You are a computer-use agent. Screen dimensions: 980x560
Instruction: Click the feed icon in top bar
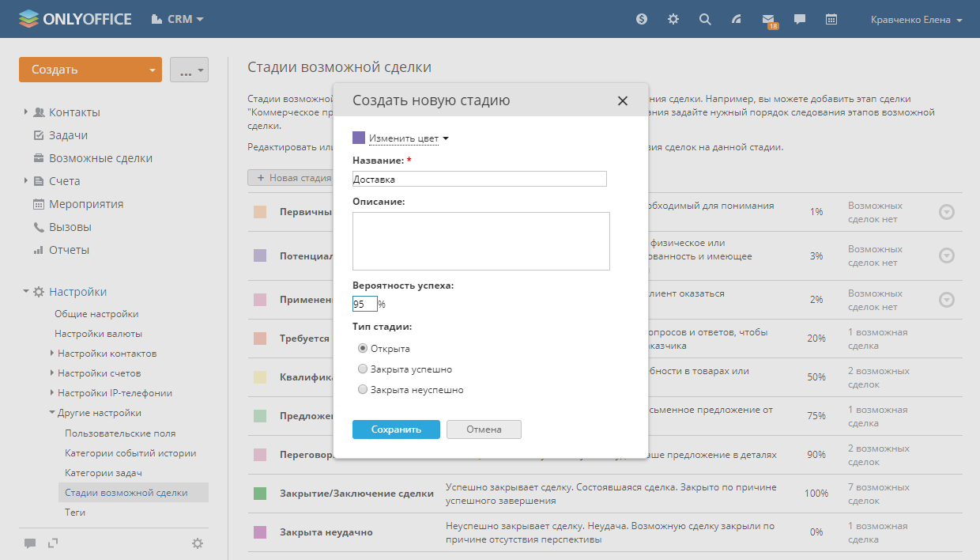[737, 19]
